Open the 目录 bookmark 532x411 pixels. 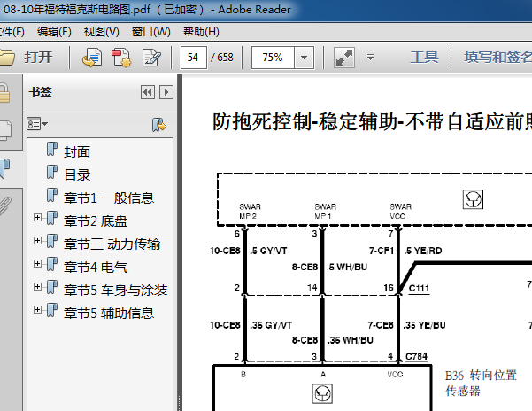tap(77, 174)
